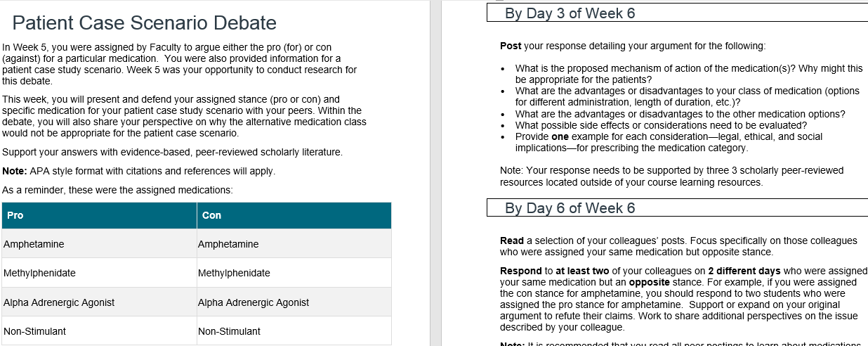Viewport: 868px width, 346px height.
Task: Click Methylphenidate in the Con column
Action: point(234,273)
